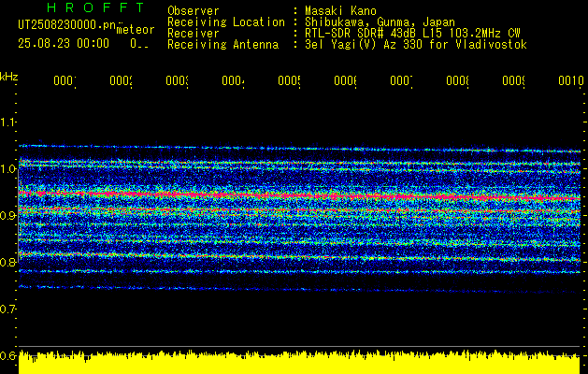Click observer name Masaki Kano
The image size is (588, 374).
(340, 11)
